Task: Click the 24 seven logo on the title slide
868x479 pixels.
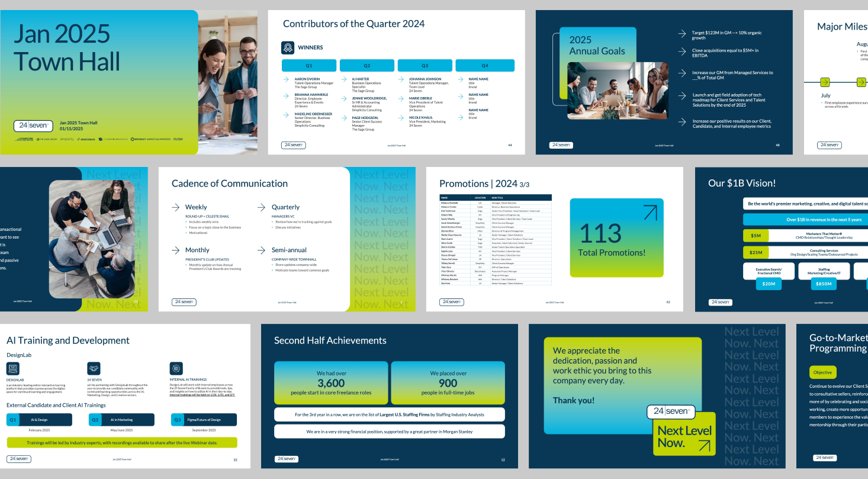Action: (34, 126)
